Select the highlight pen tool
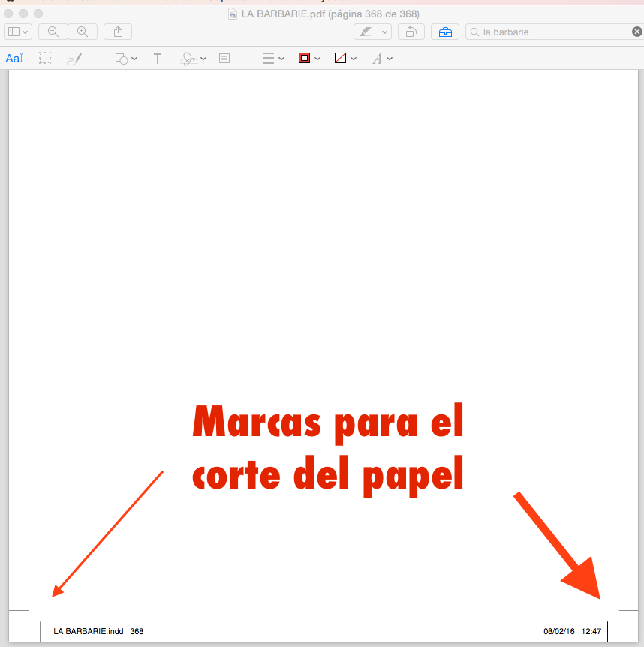The image size is (644, 647). point(366,32)
